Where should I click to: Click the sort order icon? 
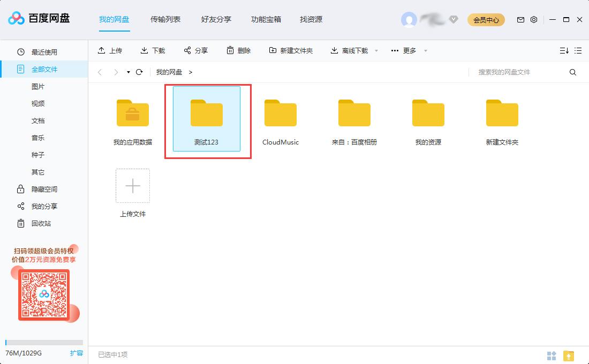coord(564,51)
